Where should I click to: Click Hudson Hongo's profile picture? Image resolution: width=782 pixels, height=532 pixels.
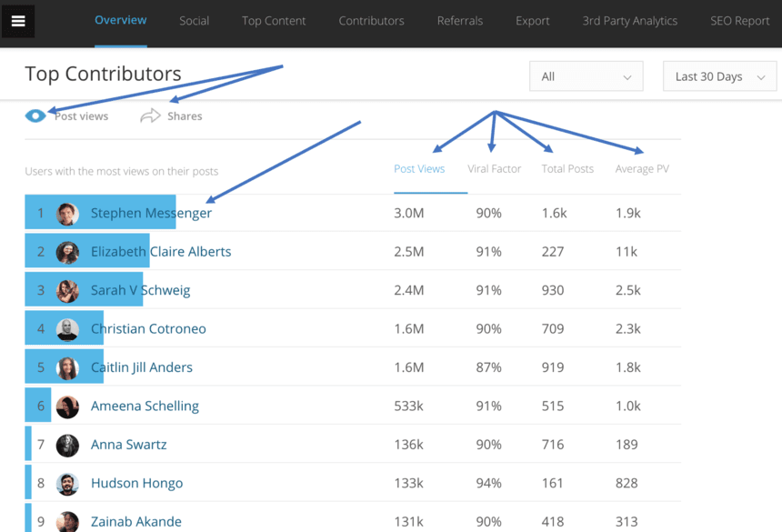67,483
